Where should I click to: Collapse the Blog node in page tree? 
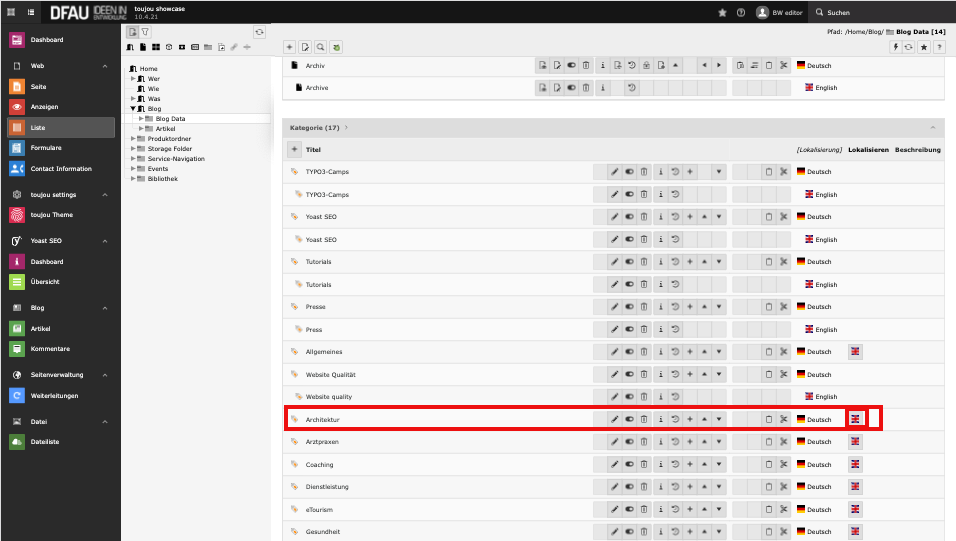click(x=133, y=109)
